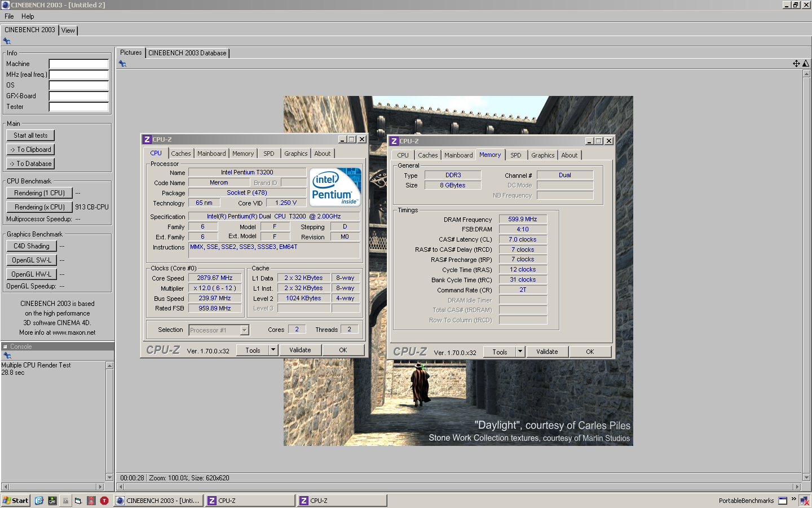Viewport: 812px width, 508px height.
Task: Click the CINEBENCH app icon in title bar
Action: coord(6,5)
